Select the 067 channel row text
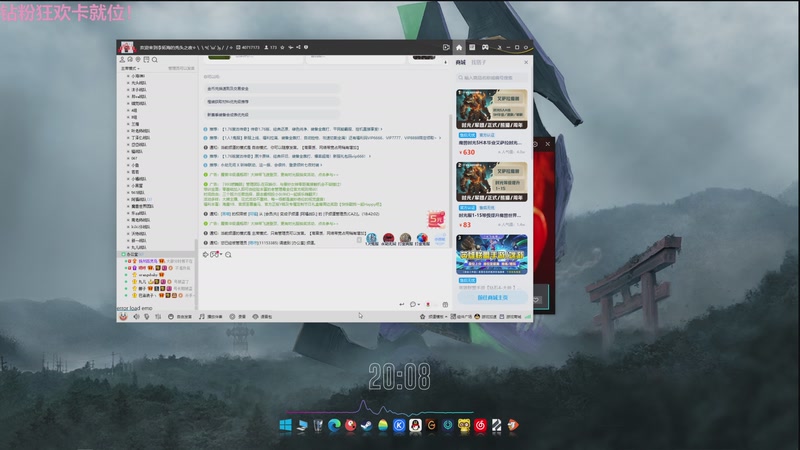The height and width of the screenshot is (450, 800). click(134, 158)
